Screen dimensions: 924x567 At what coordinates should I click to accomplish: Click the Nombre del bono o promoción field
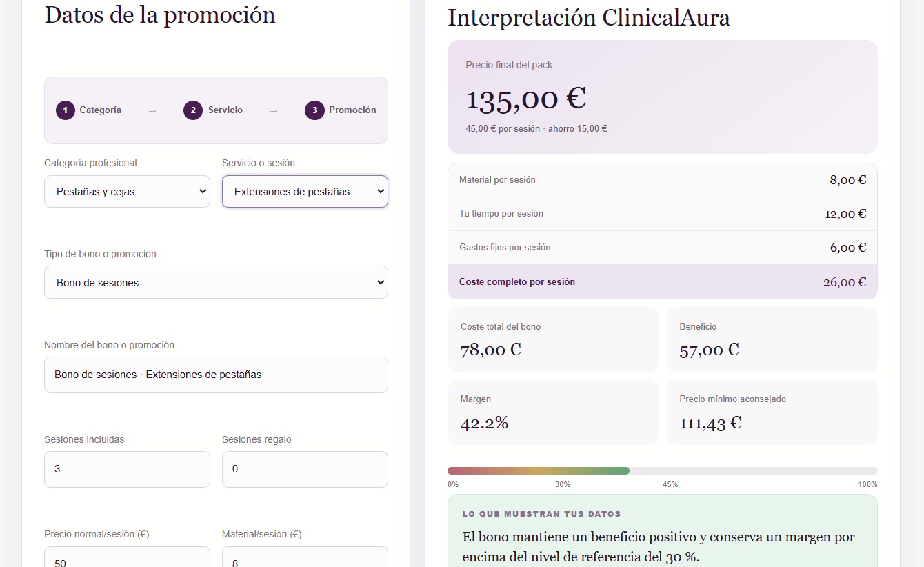(x=216, y=375)
